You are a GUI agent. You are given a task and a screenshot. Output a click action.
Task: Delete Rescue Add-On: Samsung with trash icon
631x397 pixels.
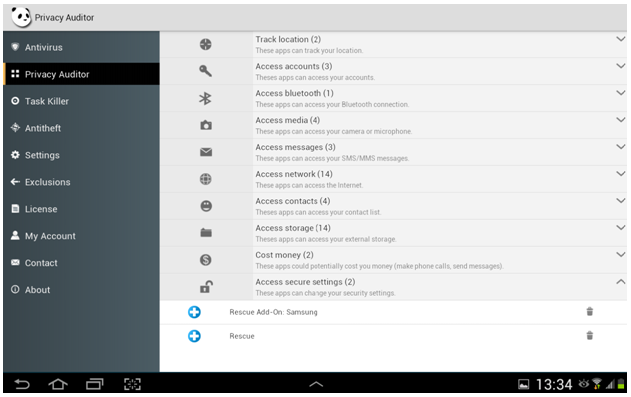590,311
